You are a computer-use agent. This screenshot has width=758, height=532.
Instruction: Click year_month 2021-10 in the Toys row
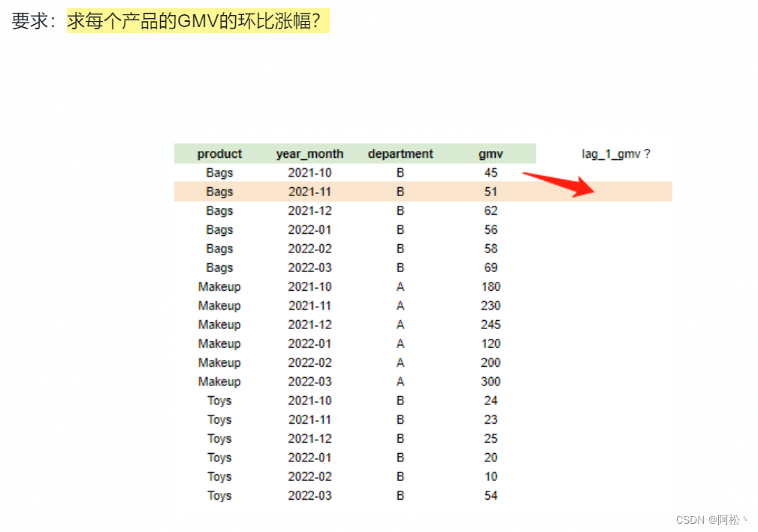pos(310,401)
